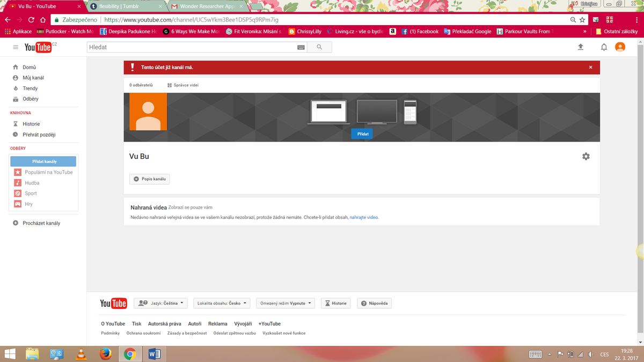Dismiss the red alert banner

click(x=590, y=68)
